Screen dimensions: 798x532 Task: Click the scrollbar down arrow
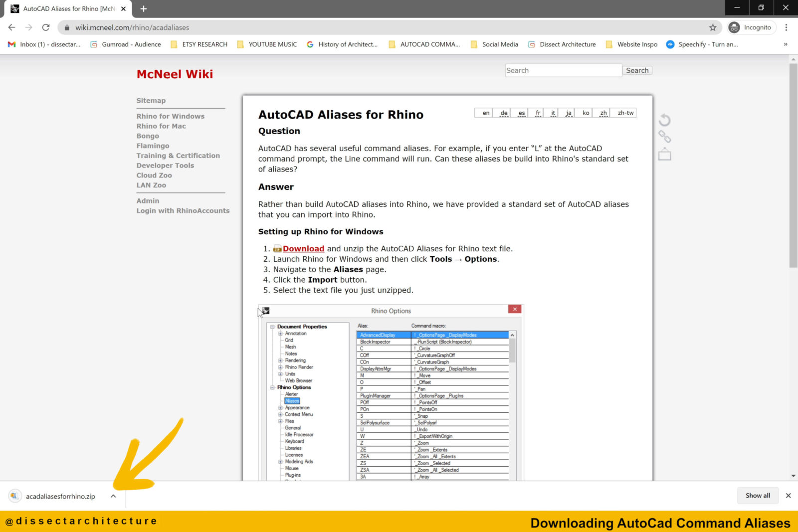point(793,476)
